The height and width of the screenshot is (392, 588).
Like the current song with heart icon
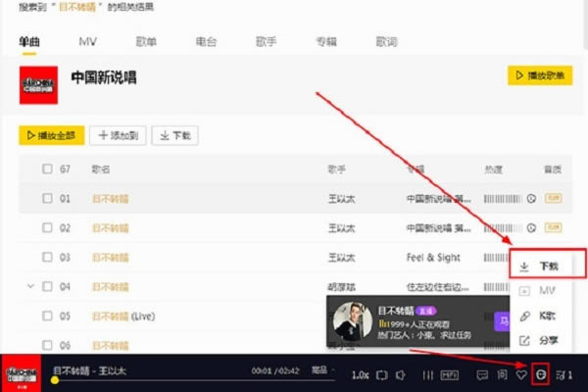click(x=521, y=375)
